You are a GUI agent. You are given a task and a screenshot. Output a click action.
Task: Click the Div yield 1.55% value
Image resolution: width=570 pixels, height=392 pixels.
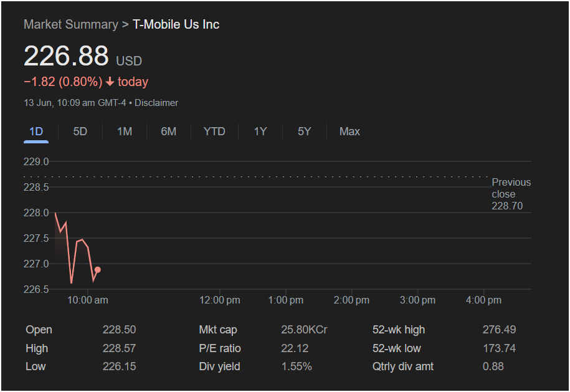[297, 366]
